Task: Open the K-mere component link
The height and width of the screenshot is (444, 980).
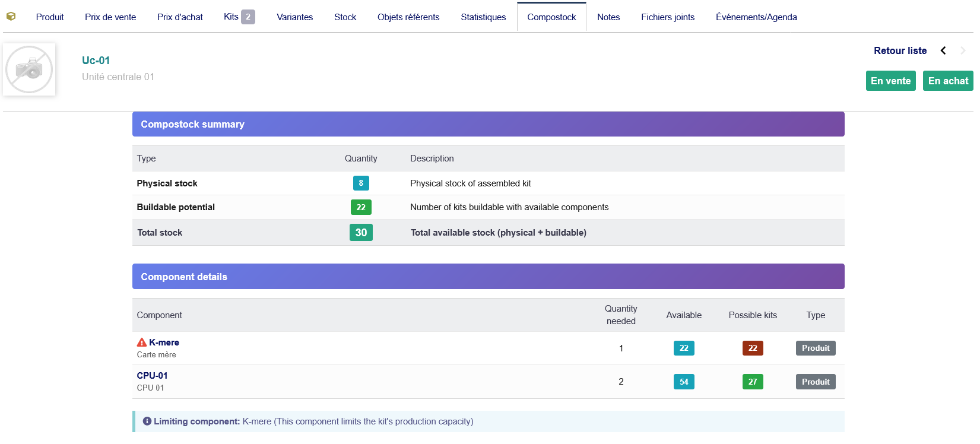Action: pos(164,342)
